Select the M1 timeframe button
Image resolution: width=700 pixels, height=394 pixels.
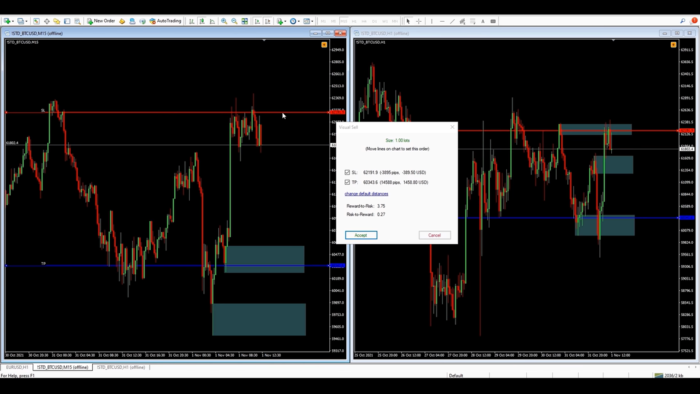tap(323, 21)
